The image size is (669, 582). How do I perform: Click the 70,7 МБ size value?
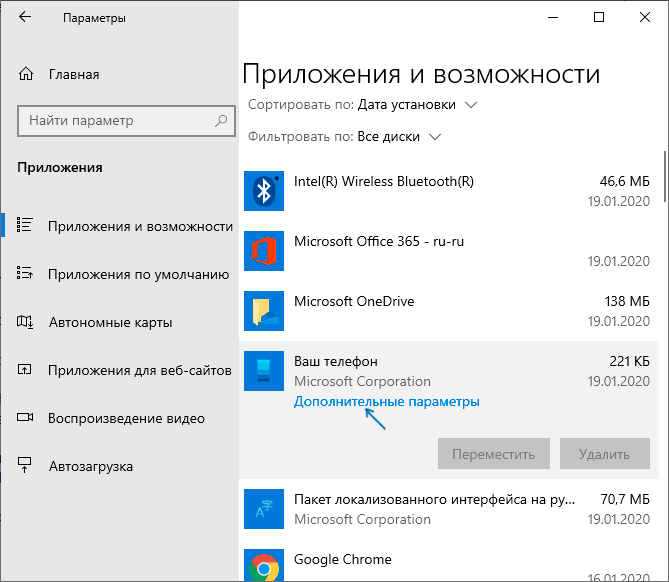(x=625, y=500)
